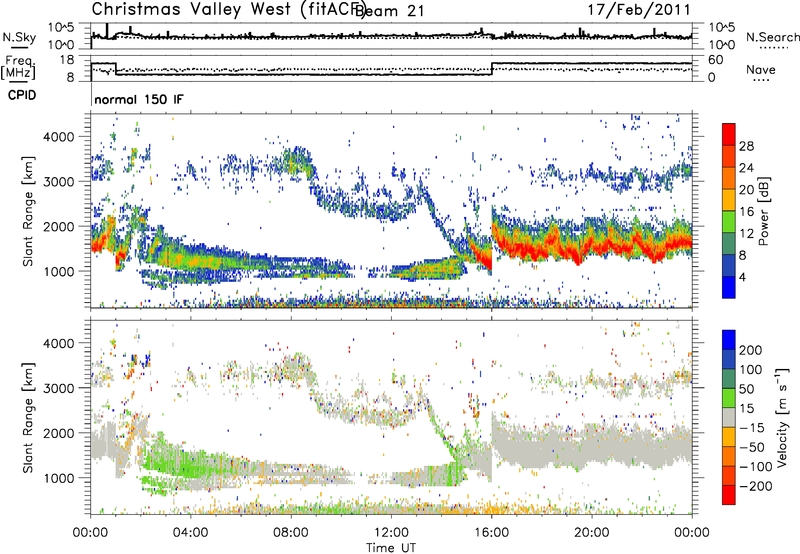The height and width of the screenshot is (554, 800).
Task: Click the bright green segment of Velocity color bar
Action: tap(729, 398)
